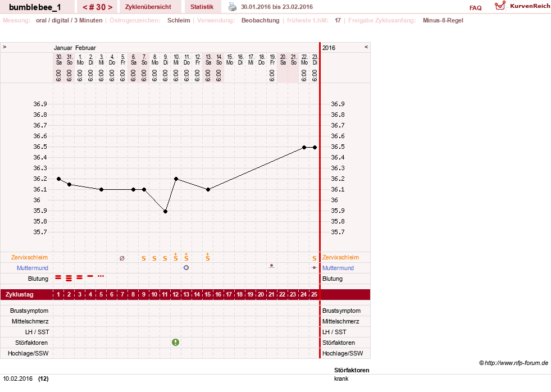Click Zyklustag cell number 20

coord(261,294)
